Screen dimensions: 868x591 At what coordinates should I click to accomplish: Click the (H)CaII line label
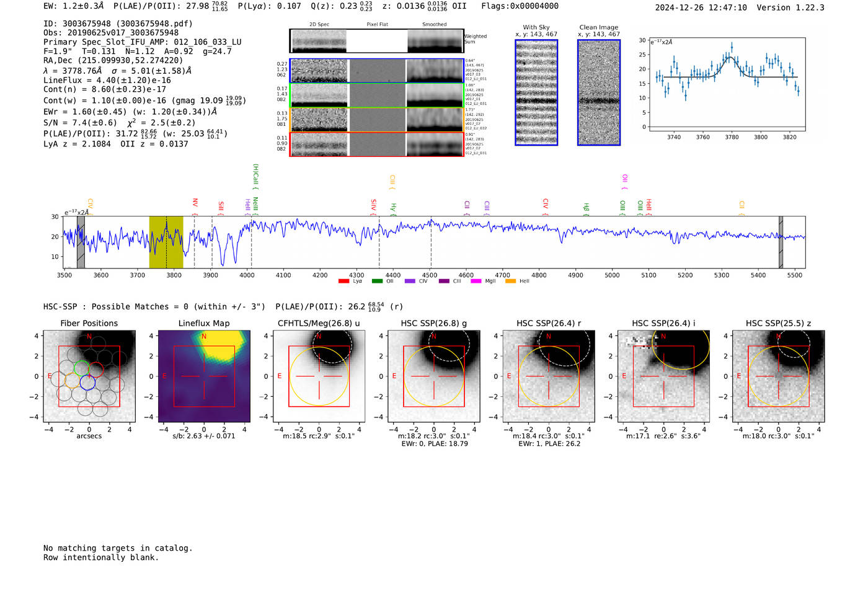(x=255, y=176)
